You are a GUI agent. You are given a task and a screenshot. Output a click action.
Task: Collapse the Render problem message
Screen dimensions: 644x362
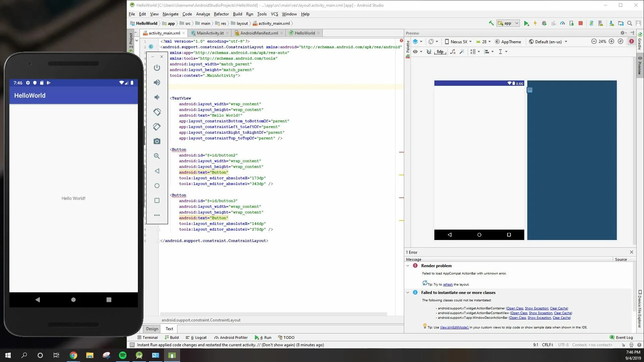(408, 266)
